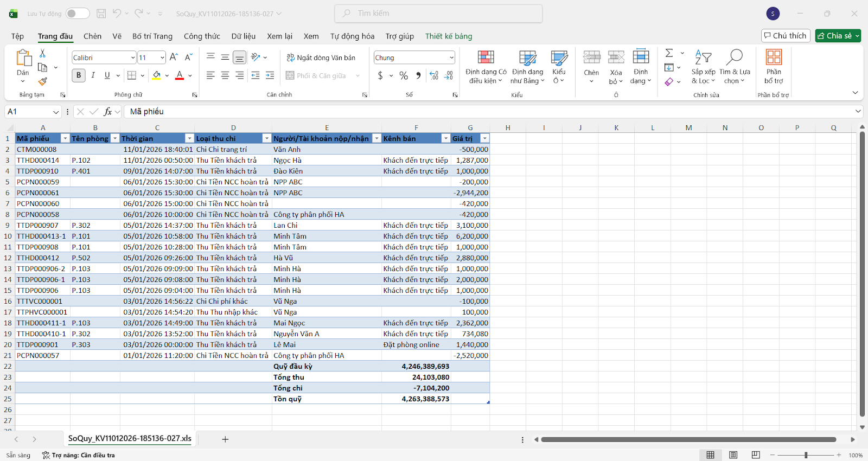Toggle the Lưu Tự động switch

[x=78, y=14]
